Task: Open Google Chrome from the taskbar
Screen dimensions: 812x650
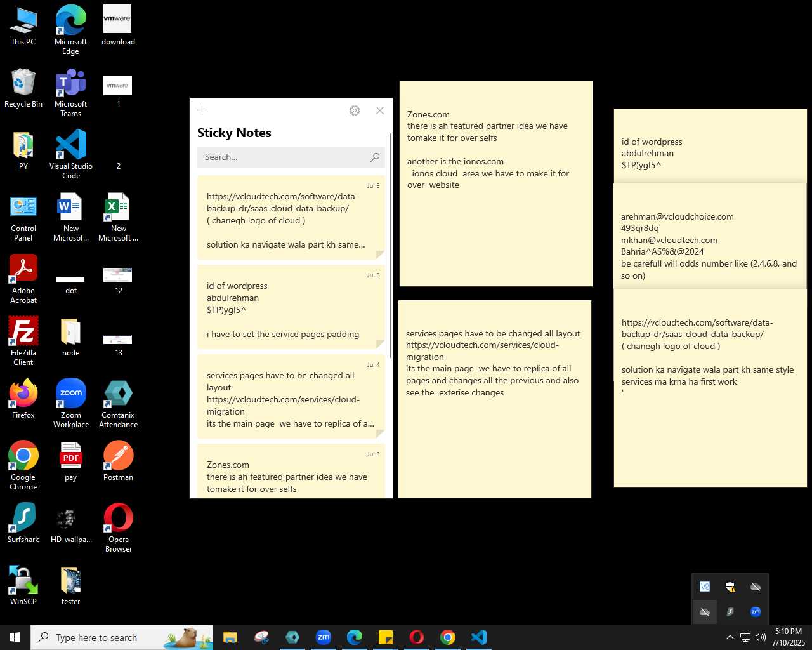Action: click(448, 637)
